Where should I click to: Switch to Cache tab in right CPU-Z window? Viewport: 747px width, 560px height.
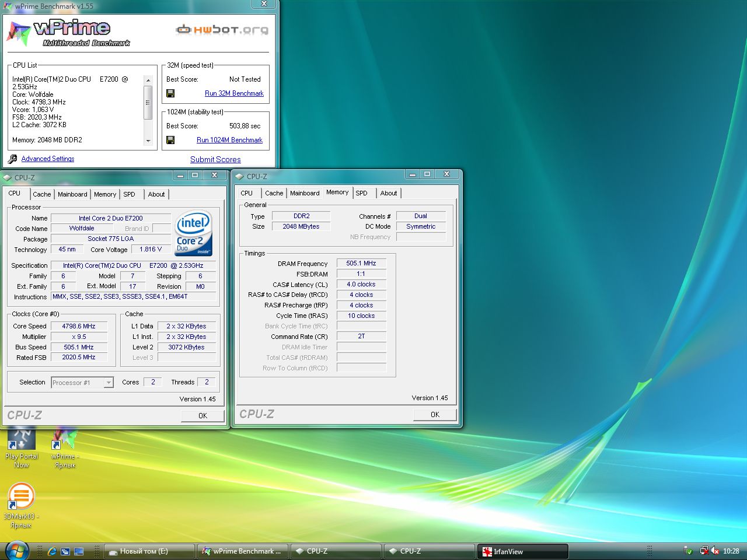(x=274, y=193)
